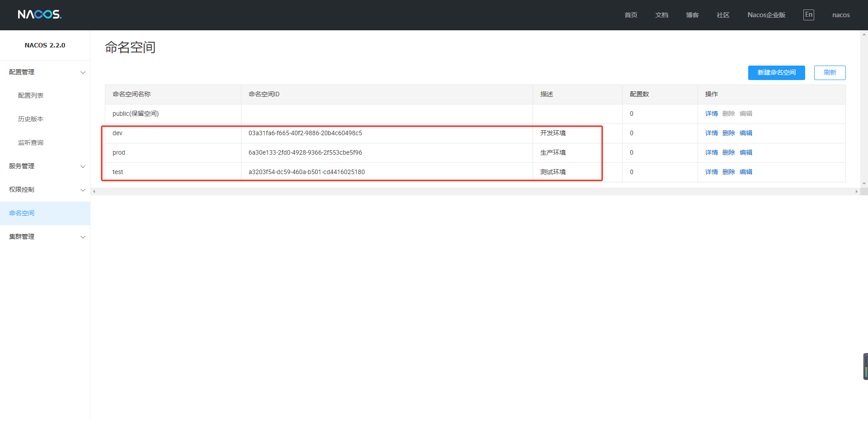Select namespace ID 03a31fa6-f665-40f2-9886-20b4c60498c5
The height and width of the screenshot is (421, 868).
click(305, 133)
